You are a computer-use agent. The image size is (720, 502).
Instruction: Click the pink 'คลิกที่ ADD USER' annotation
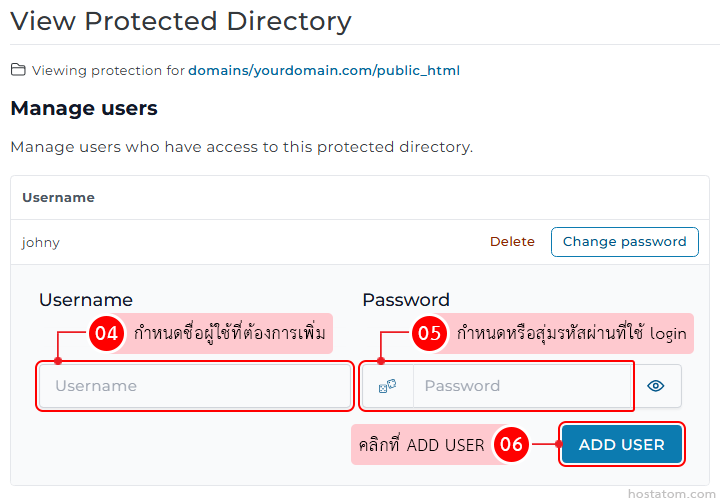point(422,445)
